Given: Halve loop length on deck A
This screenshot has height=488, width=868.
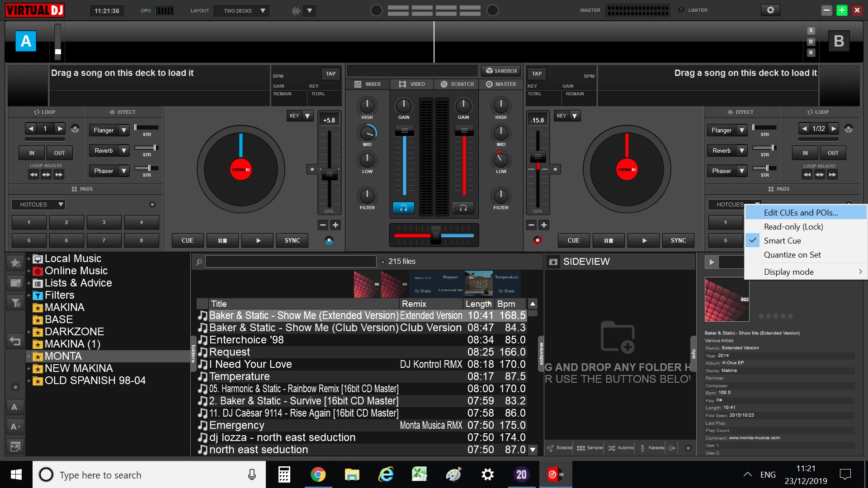Looking at the screenshot, I should tap(31, 129).
